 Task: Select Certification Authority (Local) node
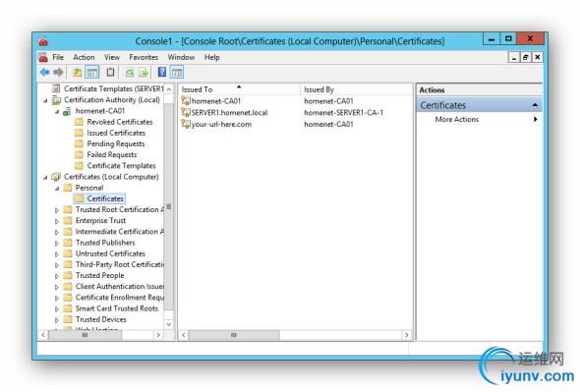(x=112, y=100)
